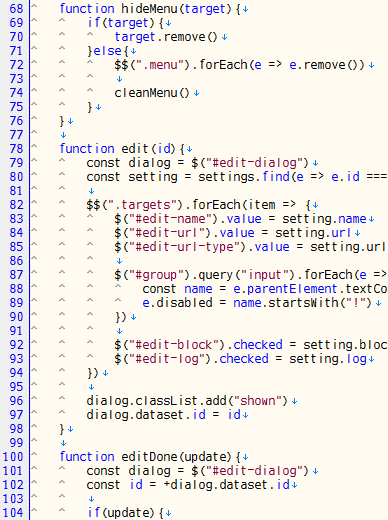The image size is (388, 520).
Task: Click '+dialog.dataset.id' on line 102
Action: click(226, 485)
